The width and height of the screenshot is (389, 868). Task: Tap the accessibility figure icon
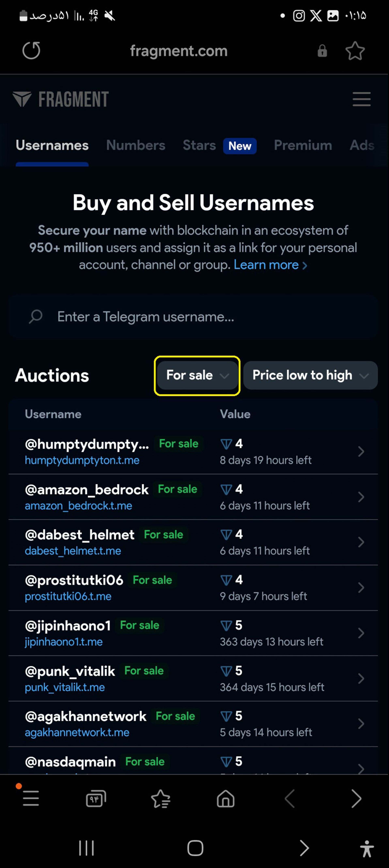pos(367,848)
